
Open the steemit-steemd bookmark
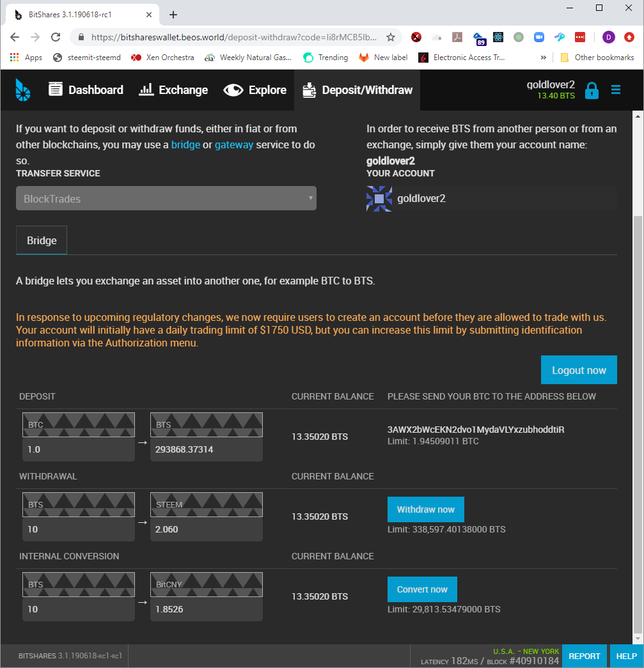[87, 57]
